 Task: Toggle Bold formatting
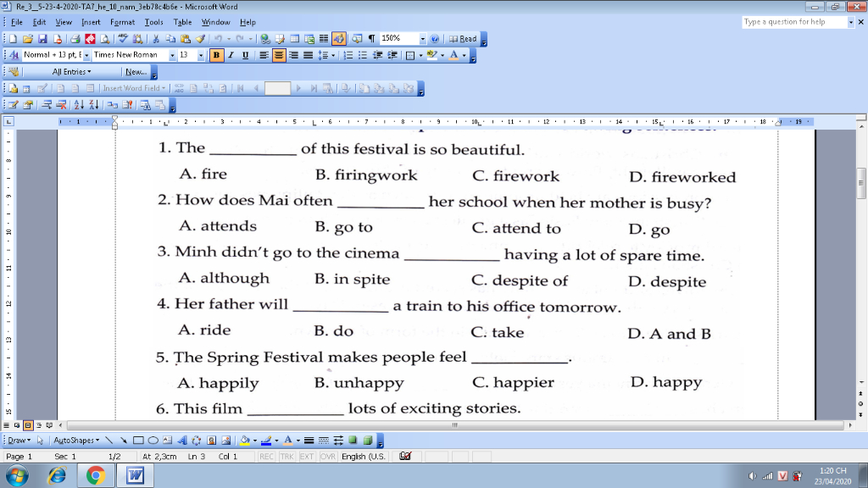216,55
